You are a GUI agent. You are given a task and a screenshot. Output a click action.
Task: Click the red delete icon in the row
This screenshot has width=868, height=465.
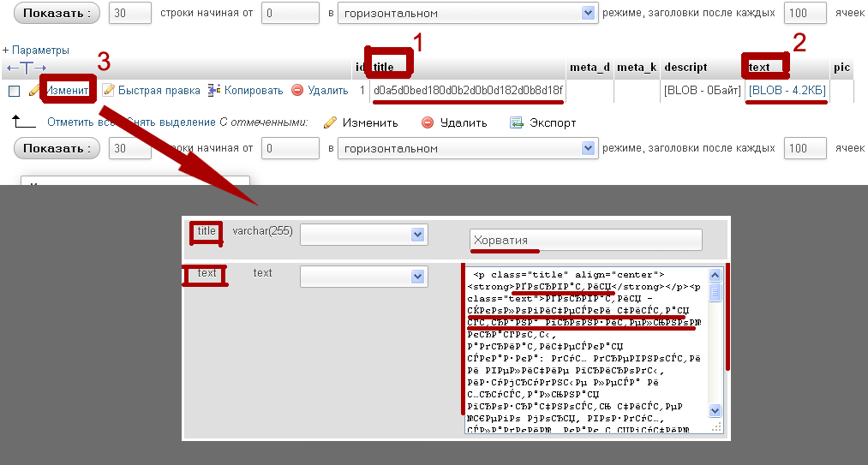[297, 90]
